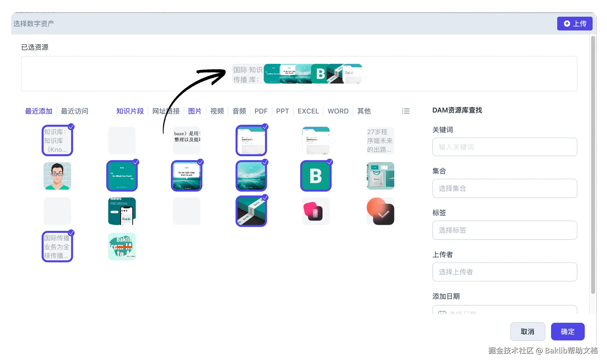
Task: Uncheck the green B logo image
Action: click(x=316, y=176)
